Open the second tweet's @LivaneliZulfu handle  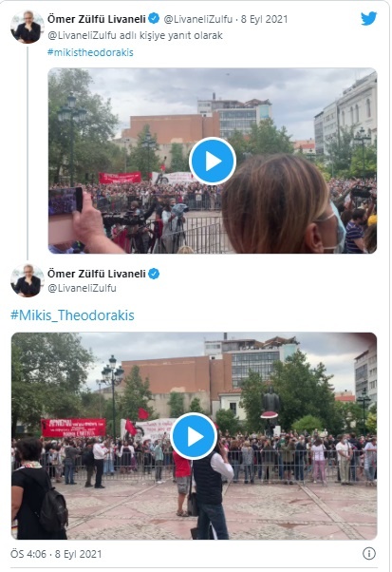tap(82, 288)
